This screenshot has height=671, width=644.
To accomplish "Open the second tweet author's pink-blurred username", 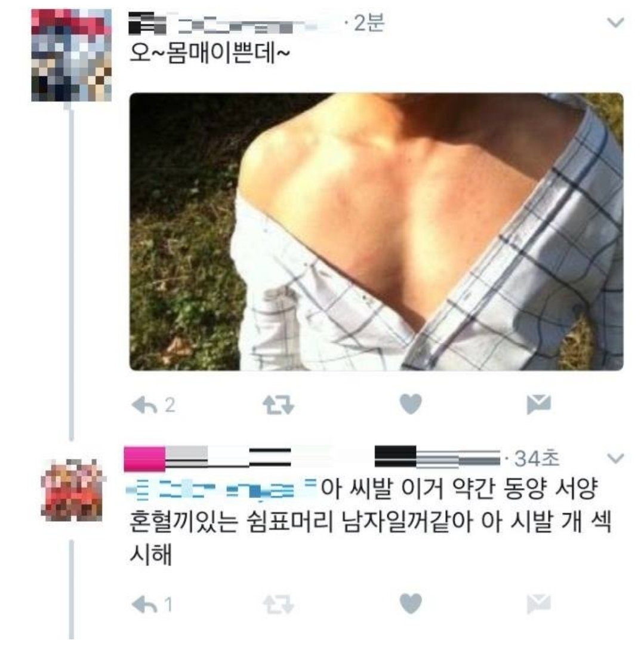I will click(x=312, y=458).
